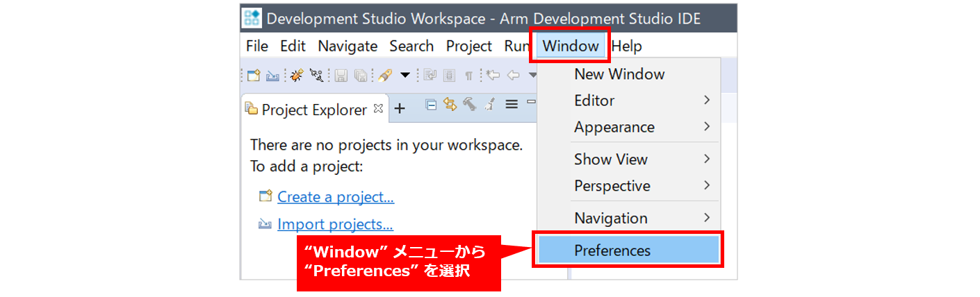The image size is (980, 297).
Task: Open the Navigate menu
Action: [x=348, y=46]
